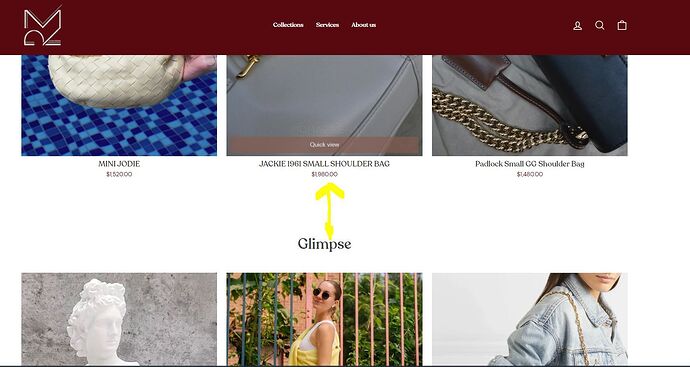This screenshot has height=367, width=690.
Task: Click the $1,480.00 Padlock bag price
Action: coord(530,174)
